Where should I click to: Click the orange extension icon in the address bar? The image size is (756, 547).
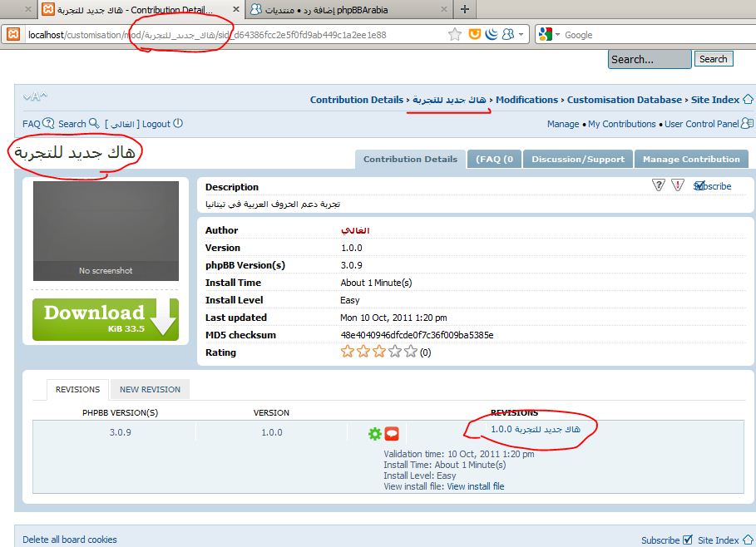475,35
